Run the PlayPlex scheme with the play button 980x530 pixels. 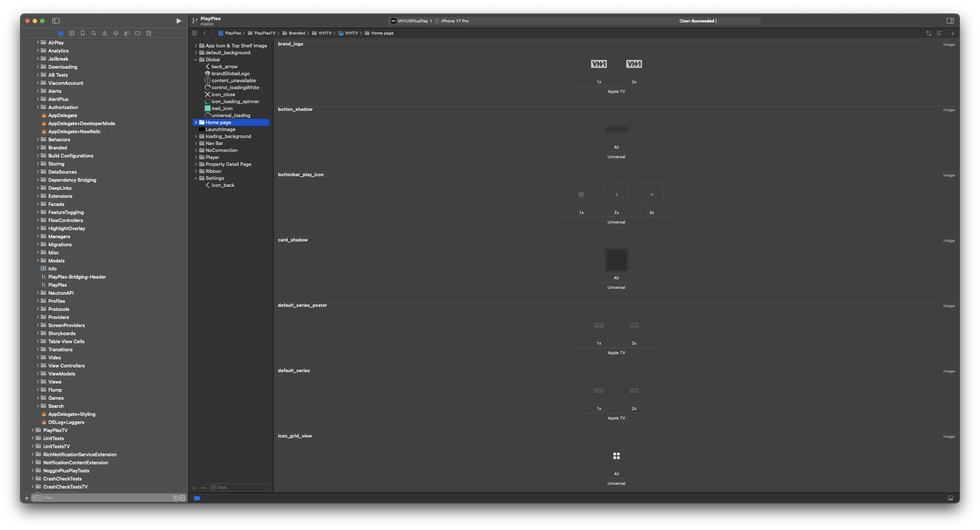pos(178,21)
